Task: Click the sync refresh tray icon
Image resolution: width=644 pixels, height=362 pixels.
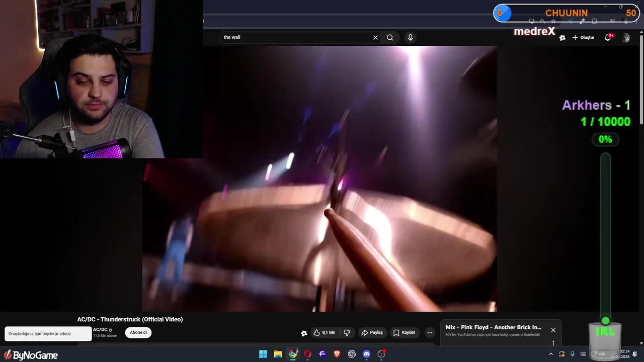Action: (562, 354)
